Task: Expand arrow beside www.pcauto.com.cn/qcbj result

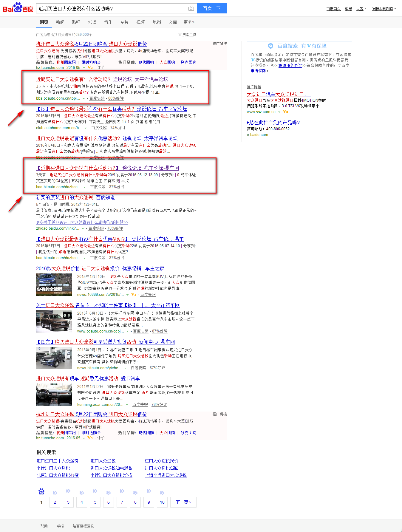Action: tap(128, 331)
